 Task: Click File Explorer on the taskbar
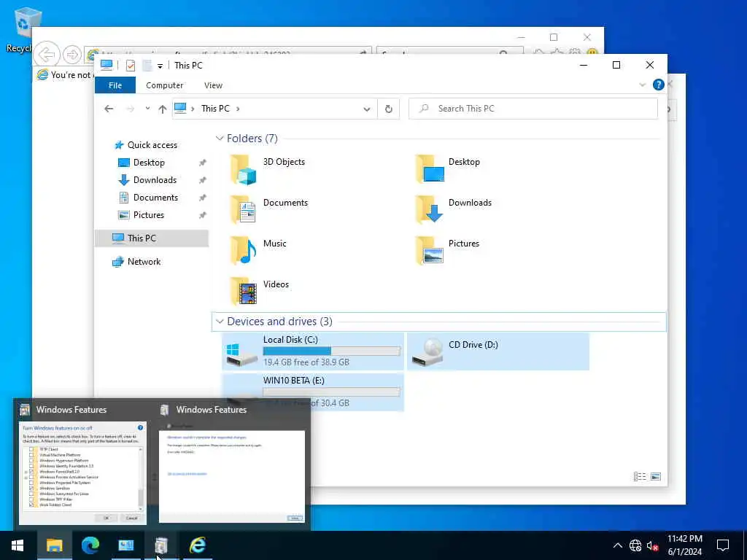tap(54, 545)
